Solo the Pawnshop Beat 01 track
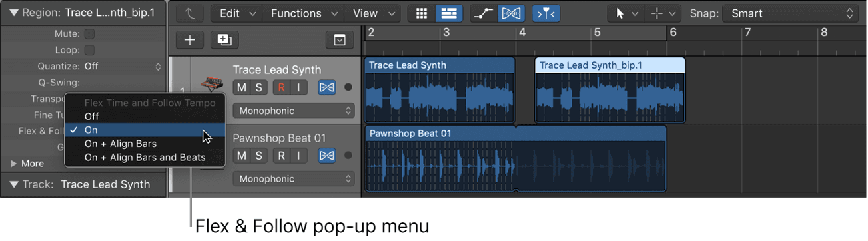The image size is (868, 241). (258, 156)
